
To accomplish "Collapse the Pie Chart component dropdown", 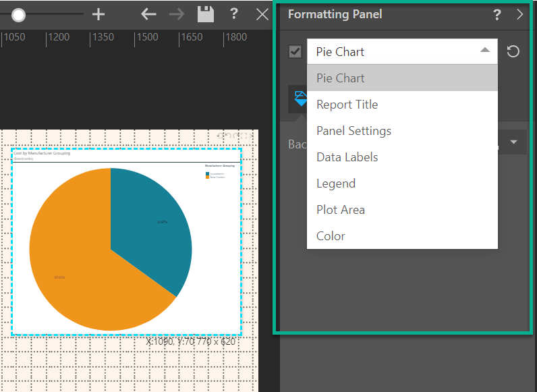I will tap(485, 51).
